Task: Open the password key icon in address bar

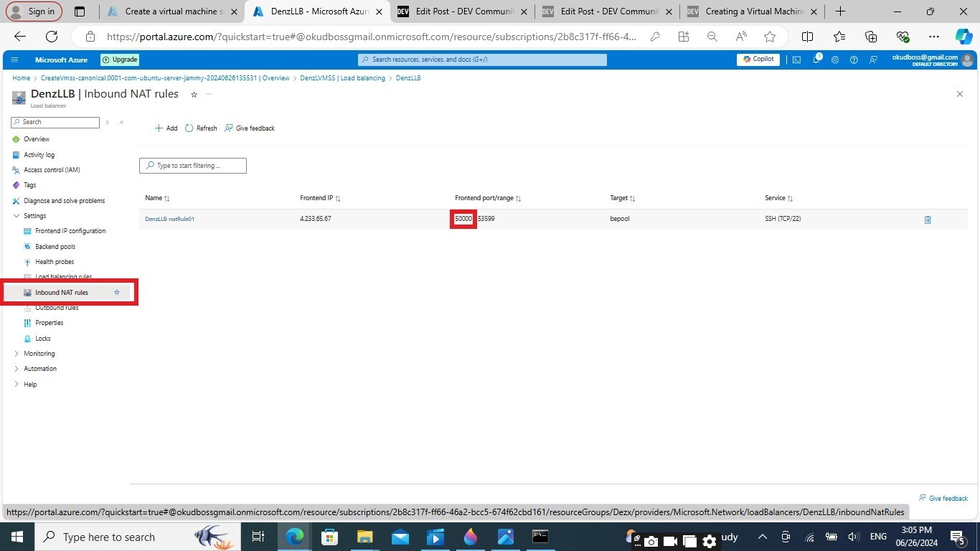Action: 654,37
